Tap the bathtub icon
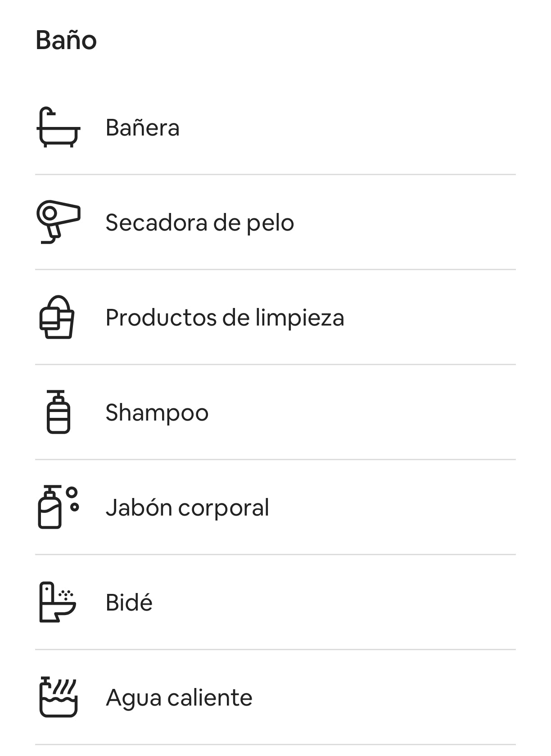This screenshot has height=756, width=551. (x=59, y=127)
